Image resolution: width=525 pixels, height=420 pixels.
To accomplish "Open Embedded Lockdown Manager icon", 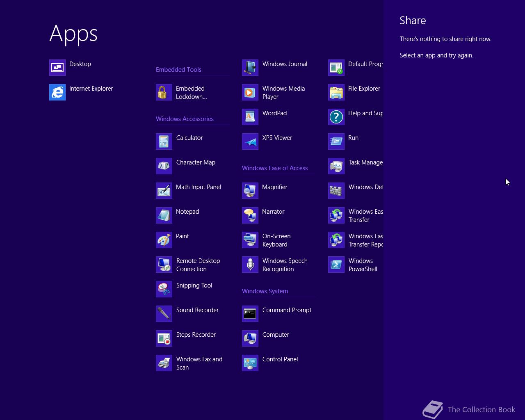I will coord(164,92).
